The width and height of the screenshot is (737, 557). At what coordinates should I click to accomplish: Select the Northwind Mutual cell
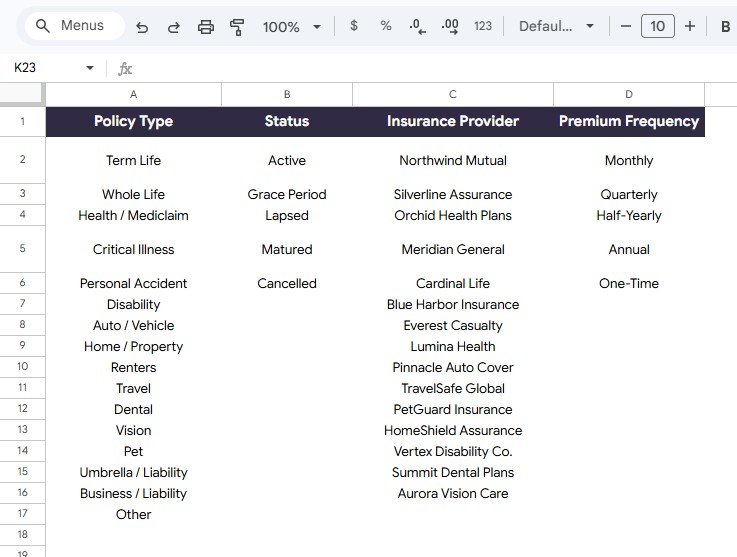pos(453,160)
